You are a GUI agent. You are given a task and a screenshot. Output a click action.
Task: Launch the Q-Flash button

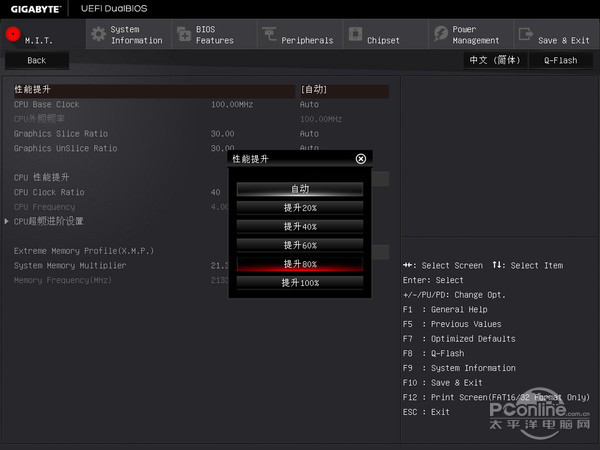pos(561,60)
